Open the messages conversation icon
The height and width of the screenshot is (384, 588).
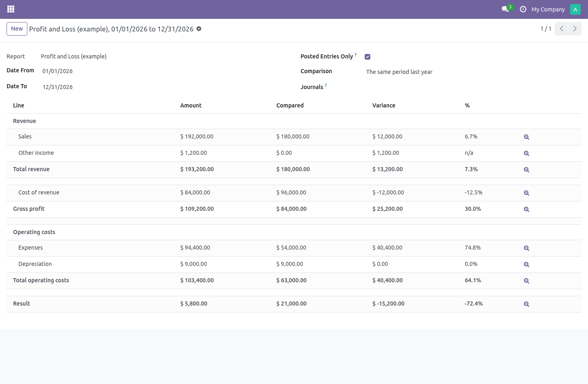[x=505, y=9]
